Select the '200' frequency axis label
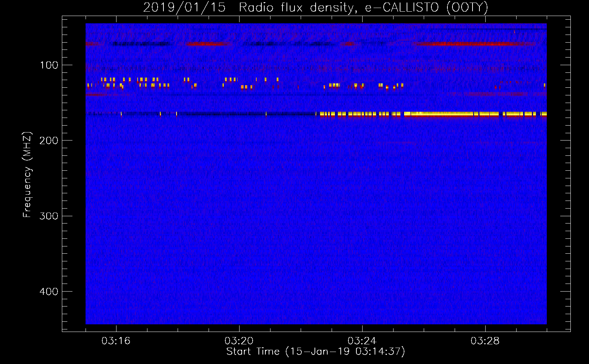 (x=49, y=141)
